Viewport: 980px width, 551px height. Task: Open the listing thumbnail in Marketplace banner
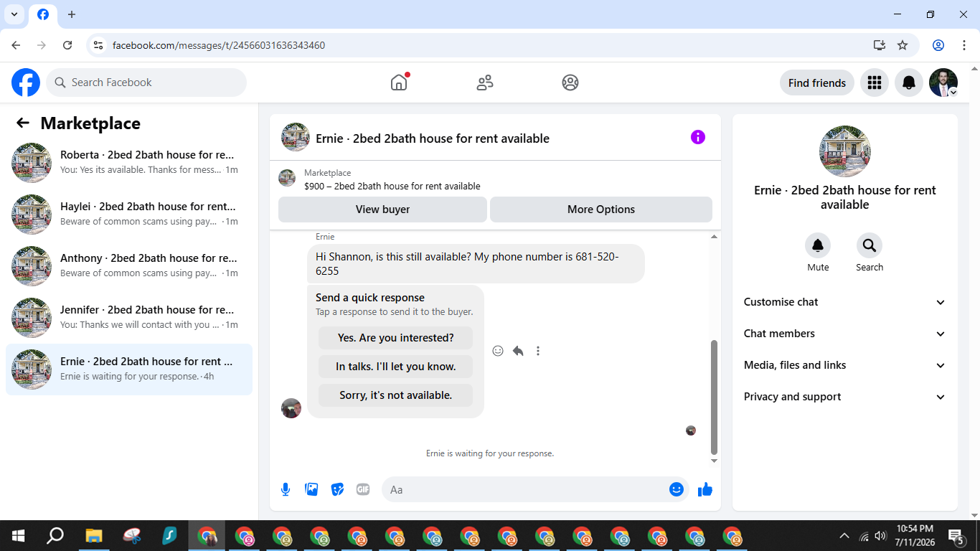287,178
